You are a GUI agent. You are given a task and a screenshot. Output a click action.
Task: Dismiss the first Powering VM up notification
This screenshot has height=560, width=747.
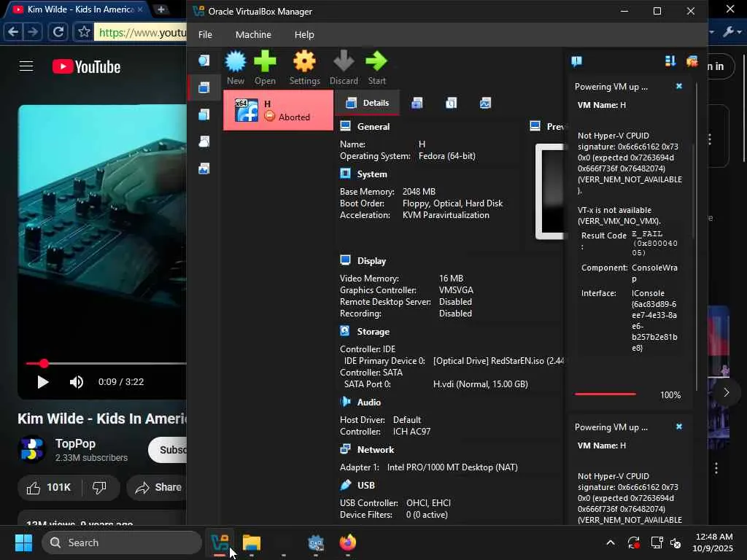coord(679,86)
